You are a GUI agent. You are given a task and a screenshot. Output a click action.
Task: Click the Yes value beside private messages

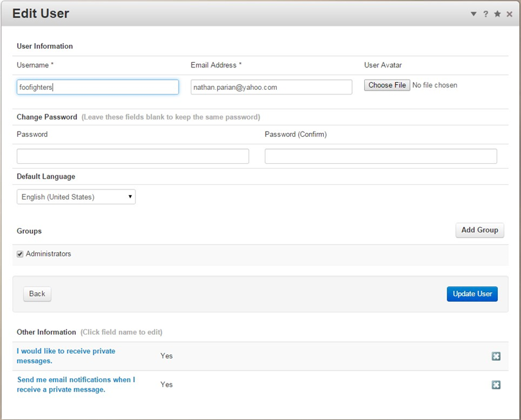(166, 356)
